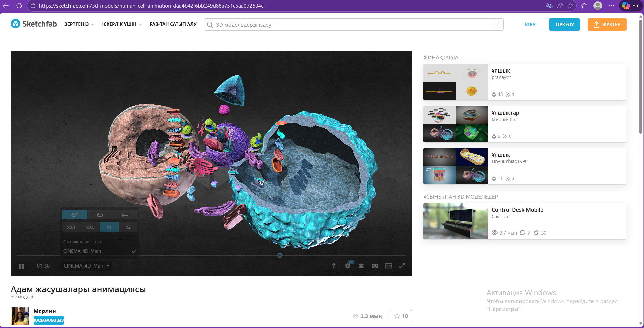Select the loop-one animation cycle mode
This screenshot has height=328, width=644.
[74, 215]
